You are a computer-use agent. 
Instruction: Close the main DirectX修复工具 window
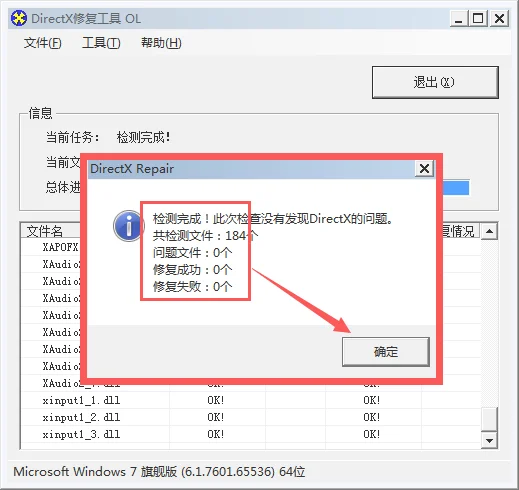point(499,18)
